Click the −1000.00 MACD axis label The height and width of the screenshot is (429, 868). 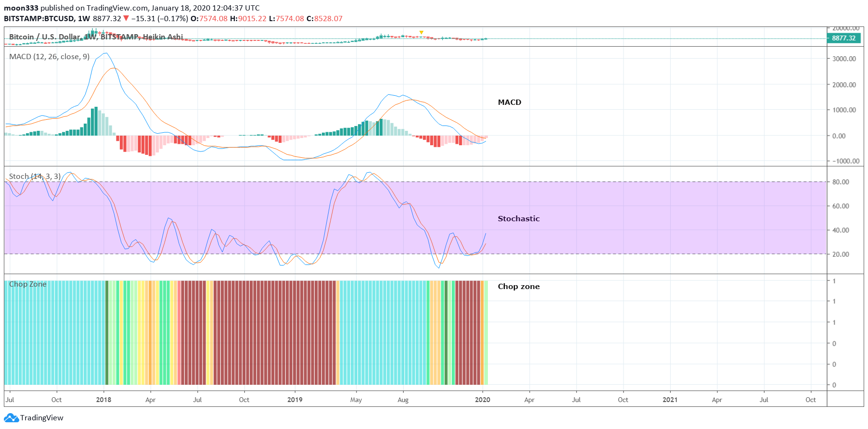pos(845,162)
